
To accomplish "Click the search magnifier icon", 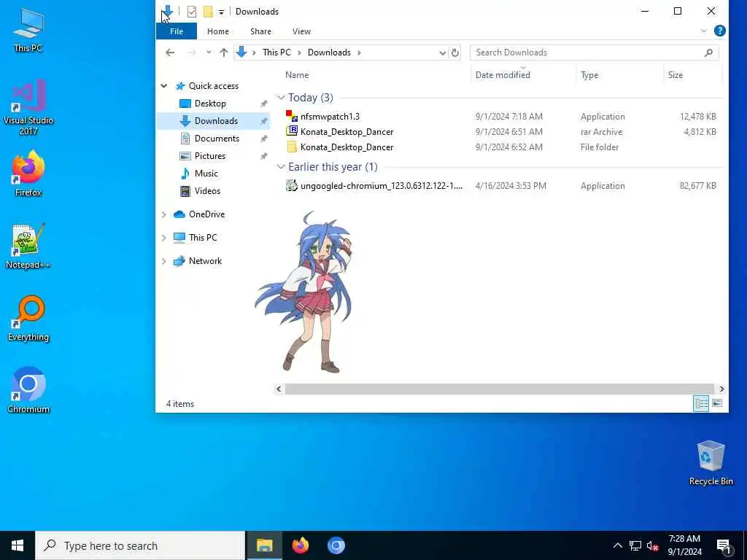I will [708, 52].
